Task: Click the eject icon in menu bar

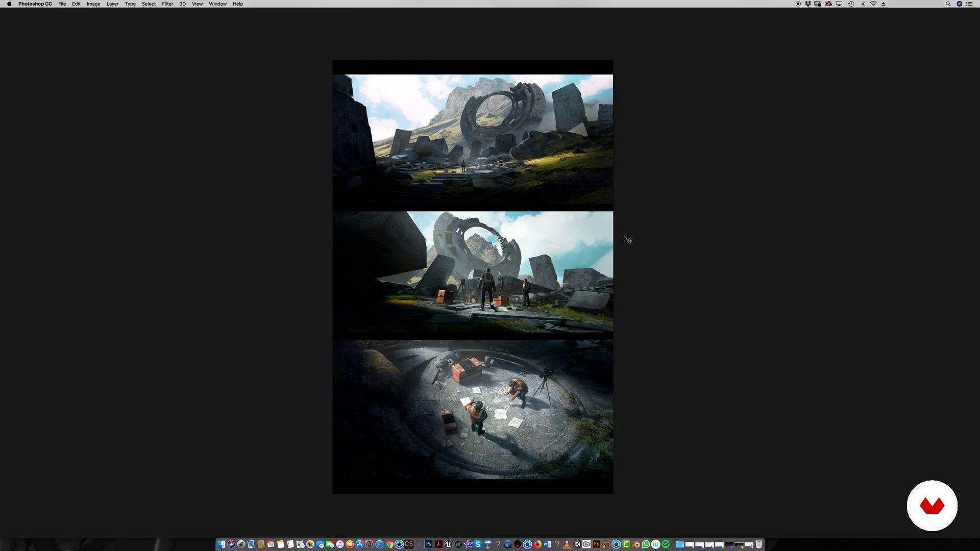Action: click(x=884, y=4)
